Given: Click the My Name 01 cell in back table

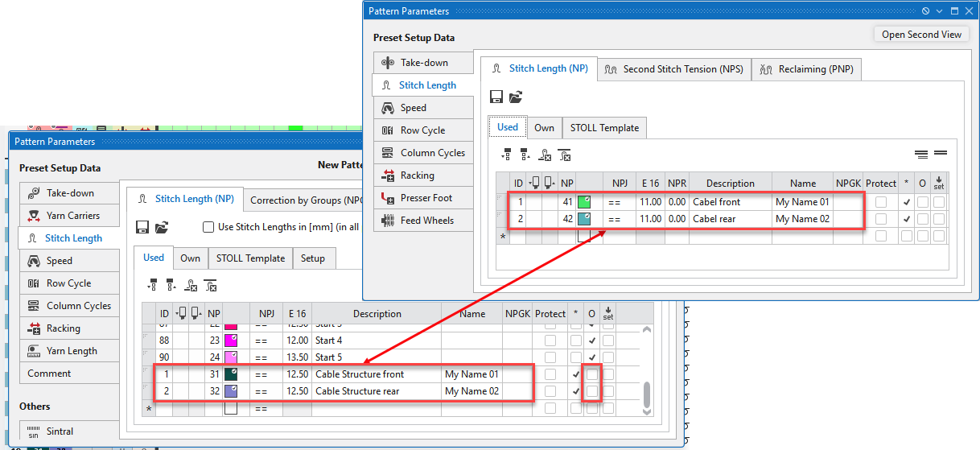Looking at the screenshot, I should (471, 374).
